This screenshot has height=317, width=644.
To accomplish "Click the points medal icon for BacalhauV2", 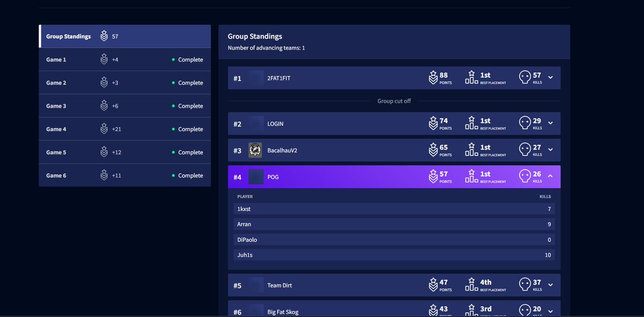I will tap(433, 150).
